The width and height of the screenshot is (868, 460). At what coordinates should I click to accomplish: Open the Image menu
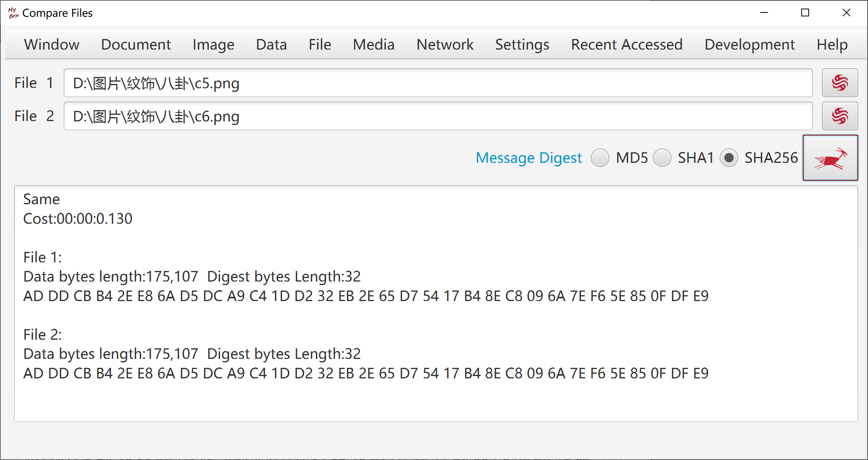213,45
